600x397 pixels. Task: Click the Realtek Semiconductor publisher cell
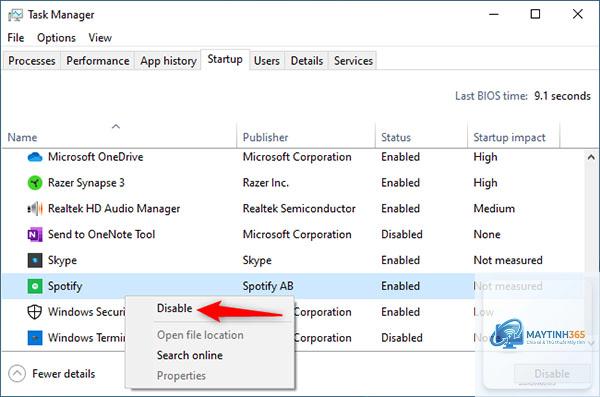[299, 209]
